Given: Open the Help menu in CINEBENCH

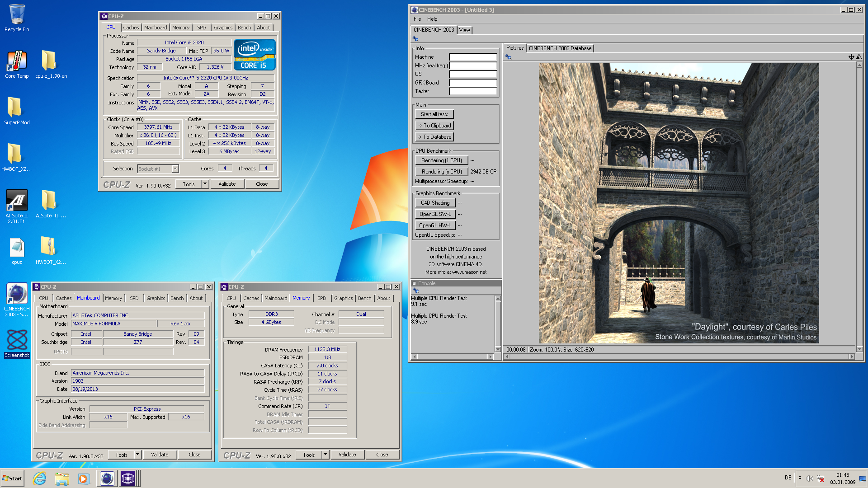Looking at the screenshot, I should [x=432, y=19].
